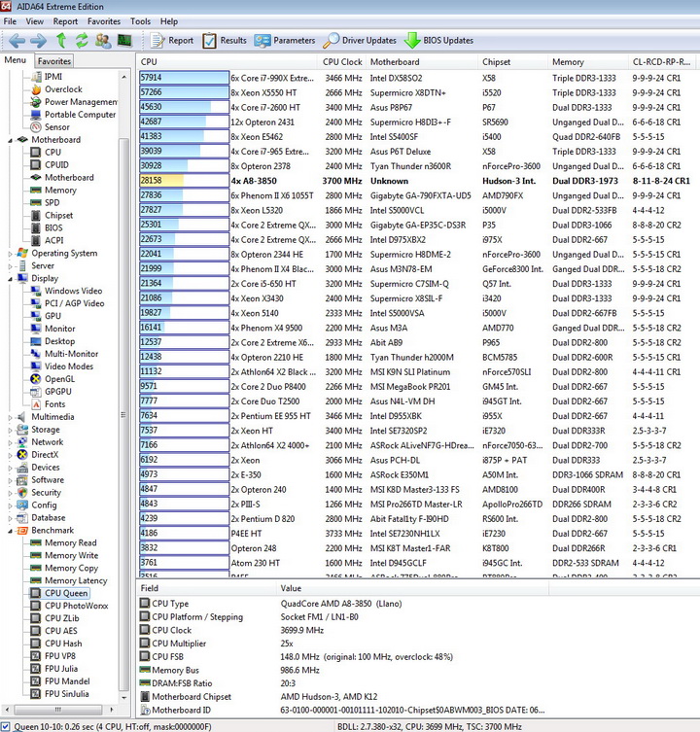700x732 pixels.
Task: Click the monitor diagnostics toolbar icon
Action: pos(124,41)
